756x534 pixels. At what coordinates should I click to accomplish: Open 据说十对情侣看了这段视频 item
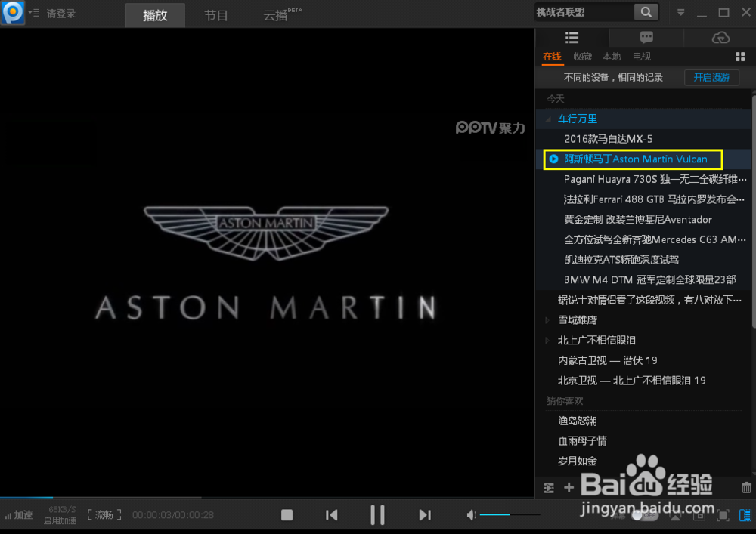pyautogui.click(x=649, y=300)
